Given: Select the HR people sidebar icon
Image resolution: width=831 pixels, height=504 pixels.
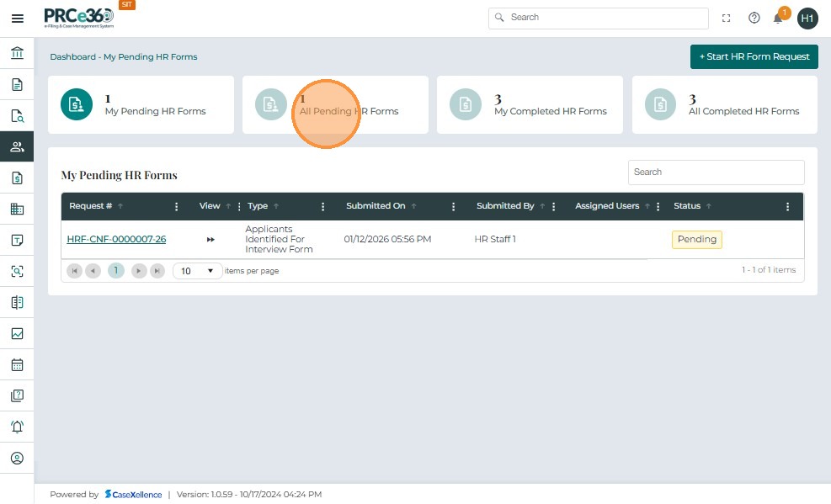Looking at the screenshot, I should [17, 146].
